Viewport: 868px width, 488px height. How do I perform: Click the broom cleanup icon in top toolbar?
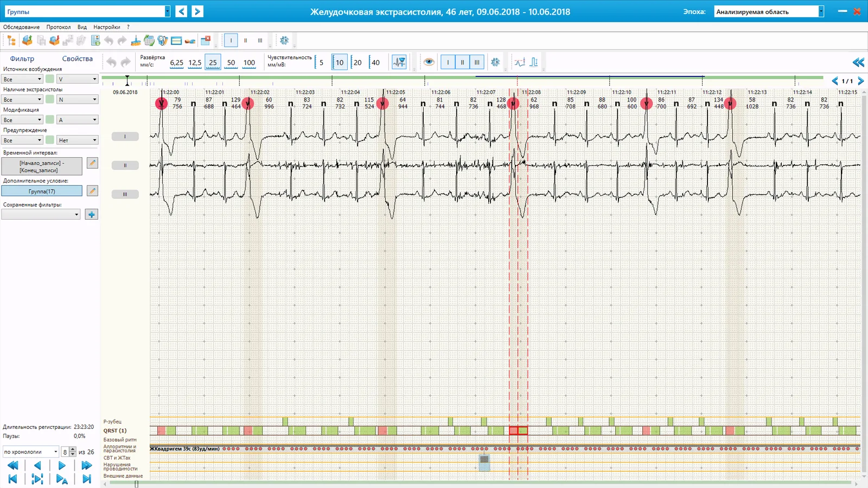[x=136, y=41]
